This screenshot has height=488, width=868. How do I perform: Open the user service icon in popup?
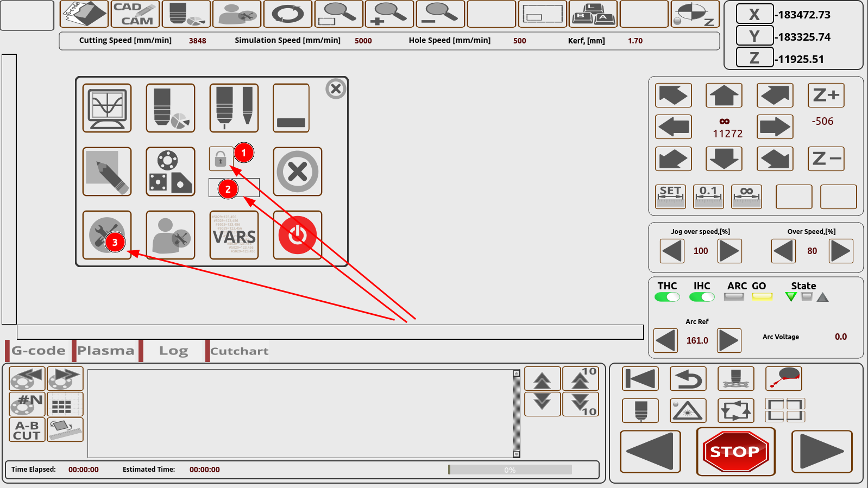(171, 235)
